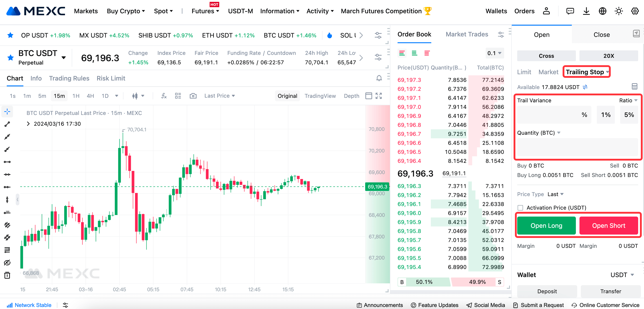Open the chat messages icon
Image resolution: width=644 pixels, height=309 pixels.
(x=570, y=11)
